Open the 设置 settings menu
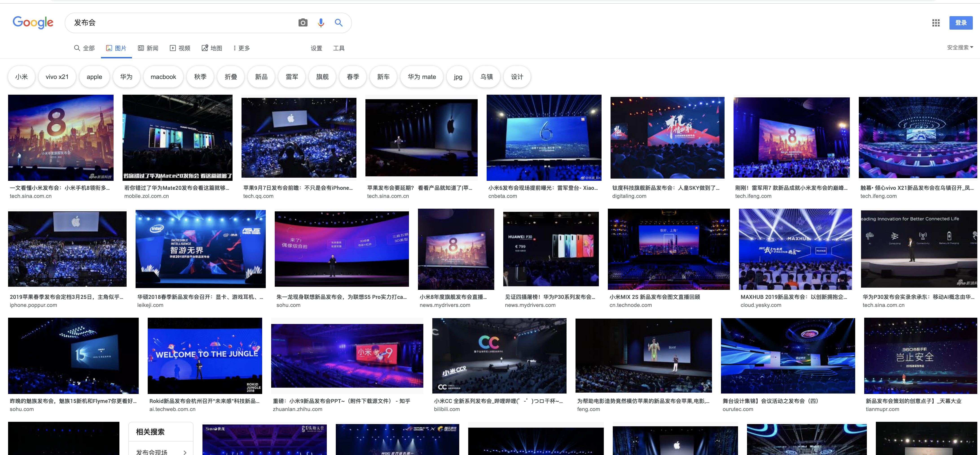 (316, 48)
